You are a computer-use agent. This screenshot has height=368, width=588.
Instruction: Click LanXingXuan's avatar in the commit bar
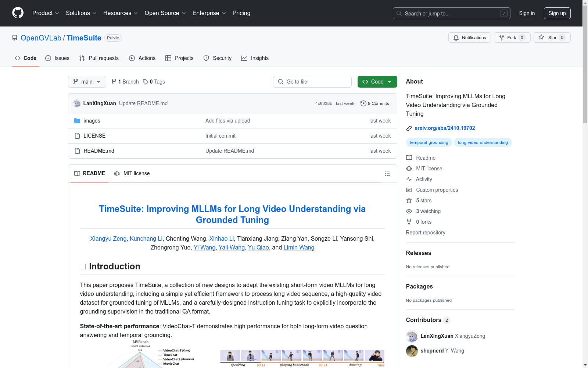(77, 103)
